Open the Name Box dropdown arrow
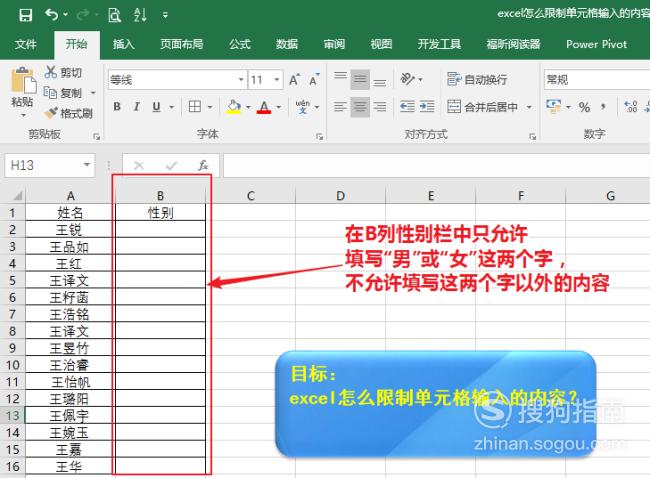This screenshot has height=478, width=650. pyautogui.click(x=87, y=165)
